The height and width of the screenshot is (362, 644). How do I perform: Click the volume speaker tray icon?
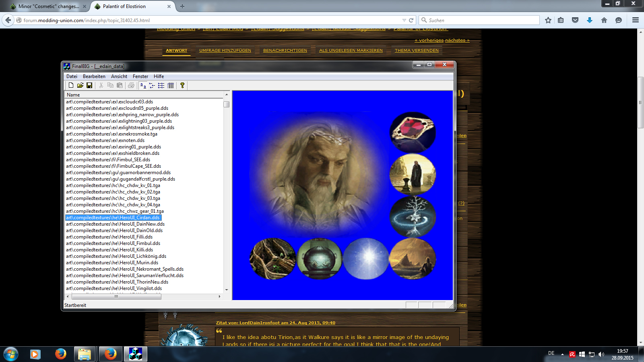click(x=601, y=354)
